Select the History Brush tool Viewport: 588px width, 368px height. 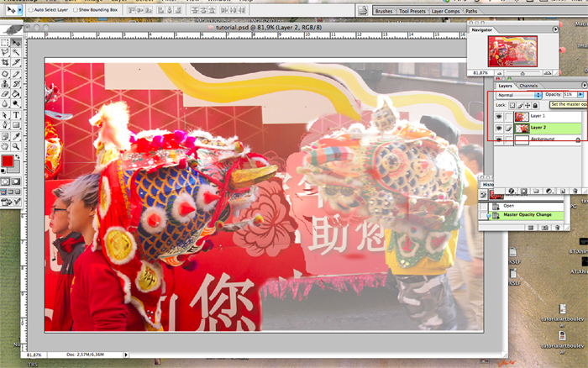click(16, 84)
